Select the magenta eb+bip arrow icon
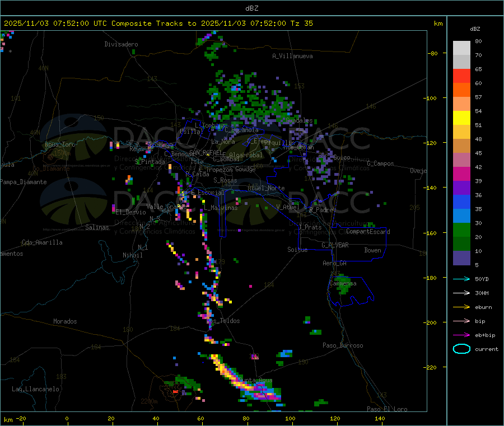 (x=461, y=335)
